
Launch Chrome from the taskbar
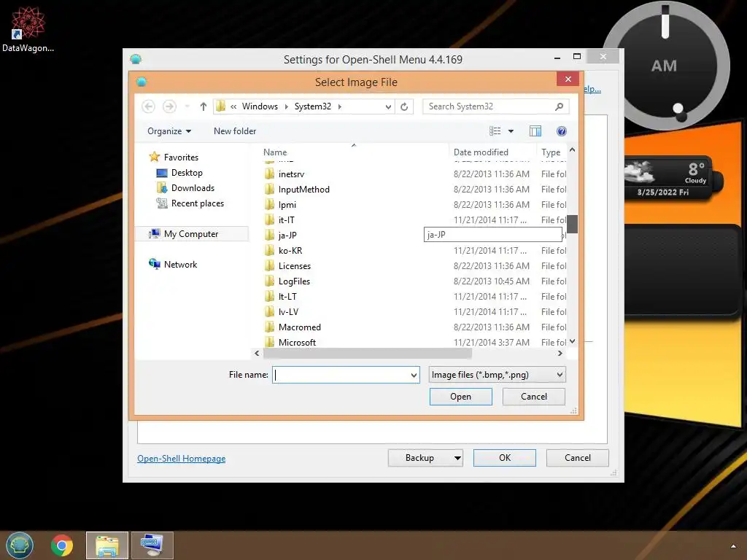tap(62, 545)
